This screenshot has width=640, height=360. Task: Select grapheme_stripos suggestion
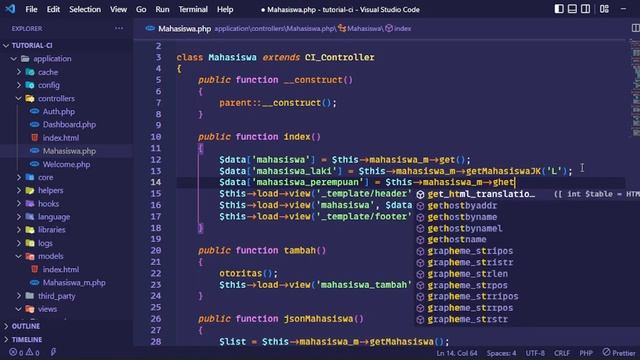point(528,251)
